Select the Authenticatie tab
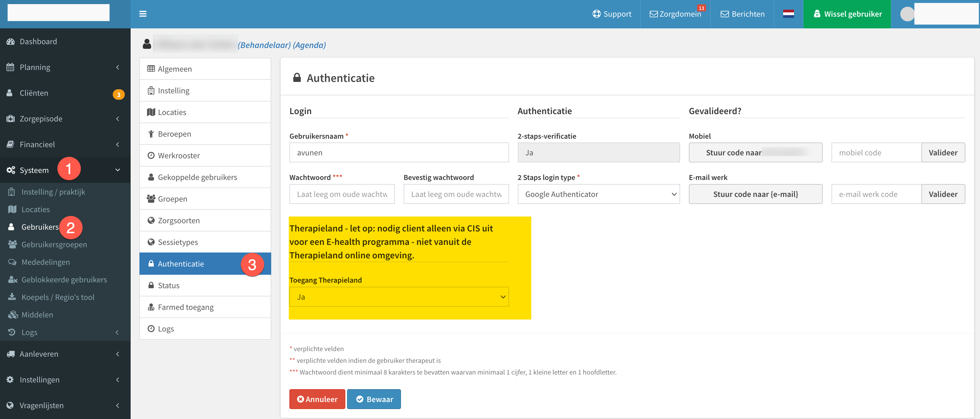 pos(205,264)
